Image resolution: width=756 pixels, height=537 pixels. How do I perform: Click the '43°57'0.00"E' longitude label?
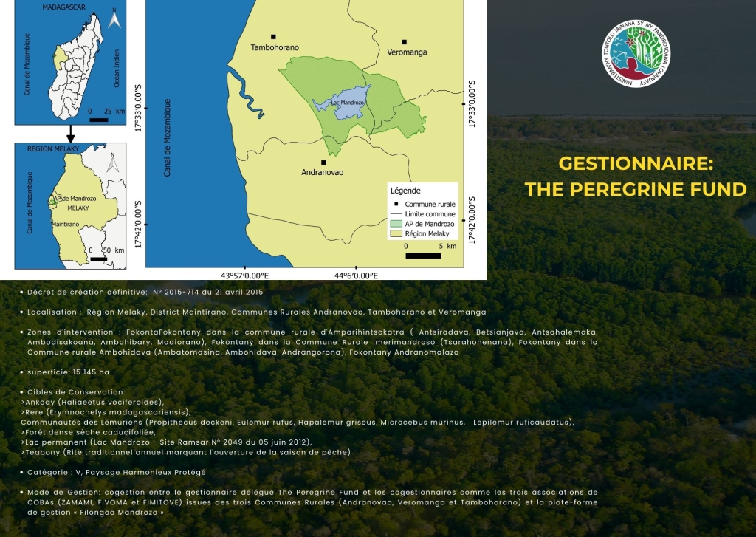tap(245, 276)
